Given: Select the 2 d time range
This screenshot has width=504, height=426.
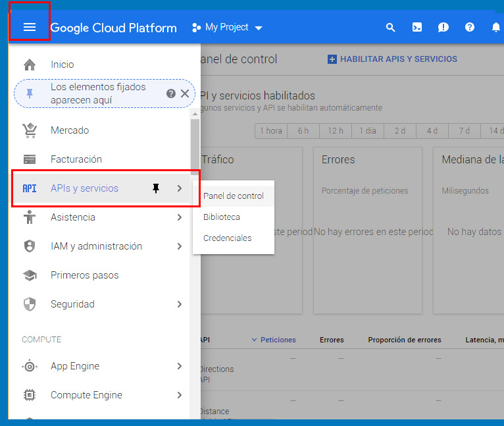Looking at the screenshot, I should [399, 131].
